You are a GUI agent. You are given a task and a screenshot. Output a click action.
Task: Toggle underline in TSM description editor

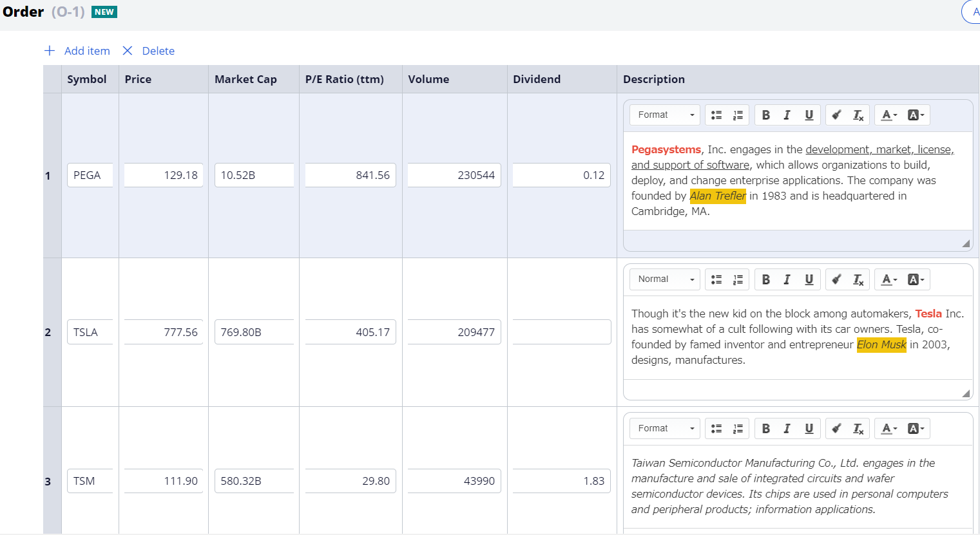click(809, 429)
